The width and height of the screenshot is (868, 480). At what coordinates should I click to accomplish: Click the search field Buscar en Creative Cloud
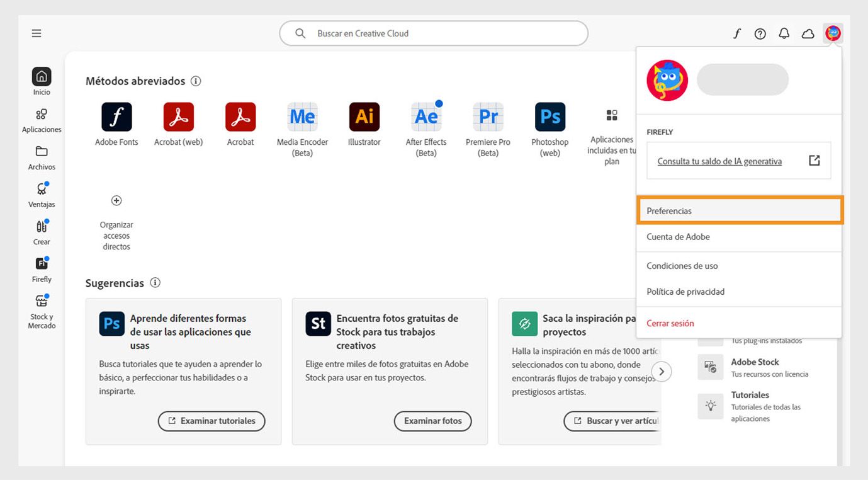pyautogui.click(x=434, y=33)
